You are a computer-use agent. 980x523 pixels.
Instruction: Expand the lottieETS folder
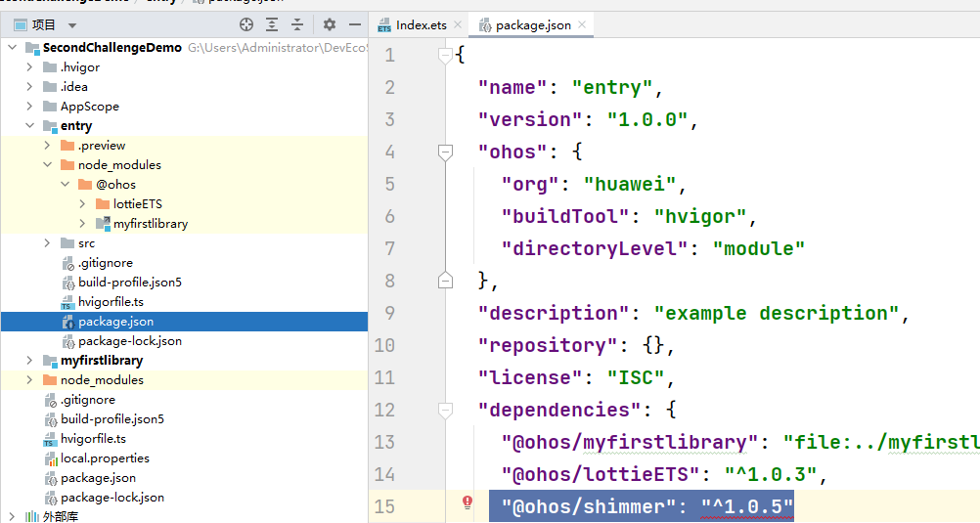[82, 203]
